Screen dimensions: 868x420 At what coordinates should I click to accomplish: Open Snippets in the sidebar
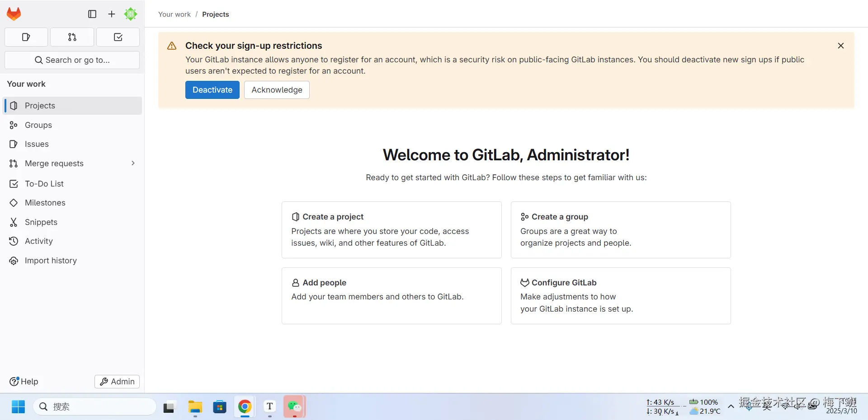72,222
